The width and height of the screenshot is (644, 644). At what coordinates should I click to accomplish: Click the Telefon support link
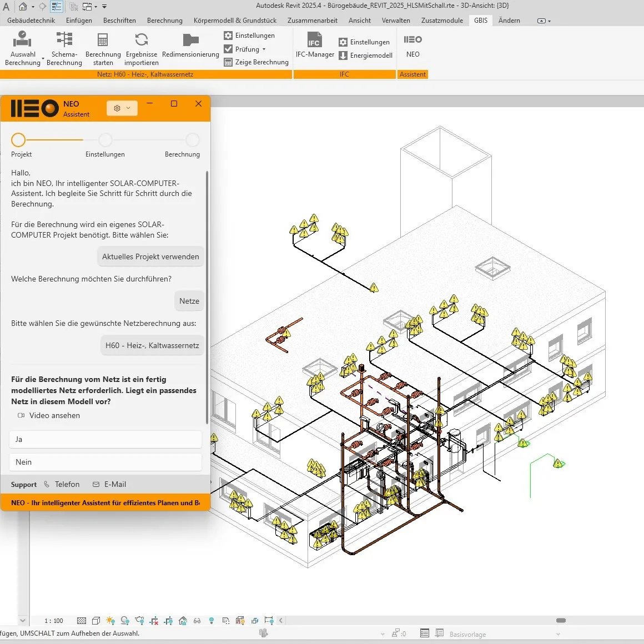pos(62,484)
